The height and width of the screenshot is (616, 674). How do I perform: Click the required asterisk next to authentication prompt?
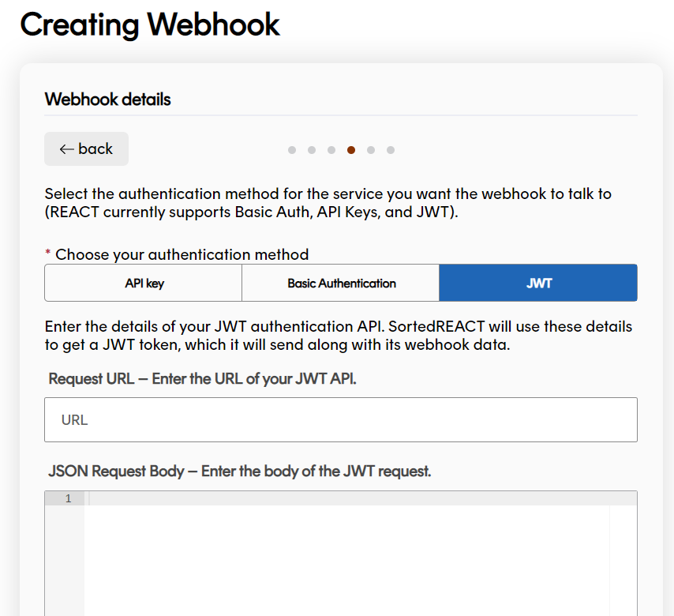[x=49, y=254]
